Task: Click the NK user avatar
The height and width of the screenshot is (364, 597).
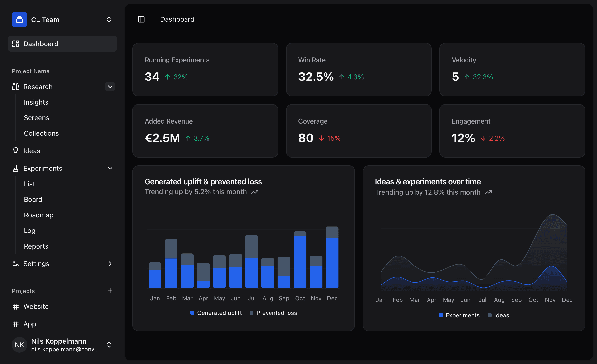Action: pos(19,345)
